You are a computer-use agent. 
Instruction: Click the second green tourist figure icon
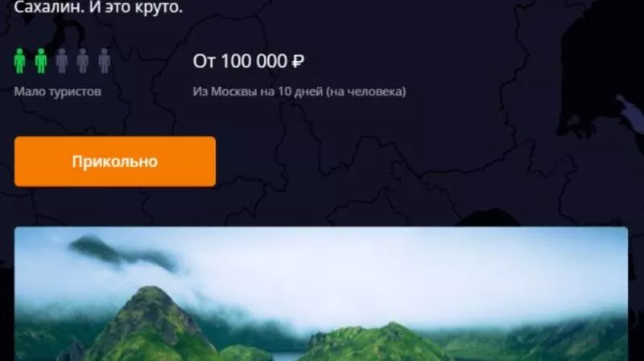41,61
